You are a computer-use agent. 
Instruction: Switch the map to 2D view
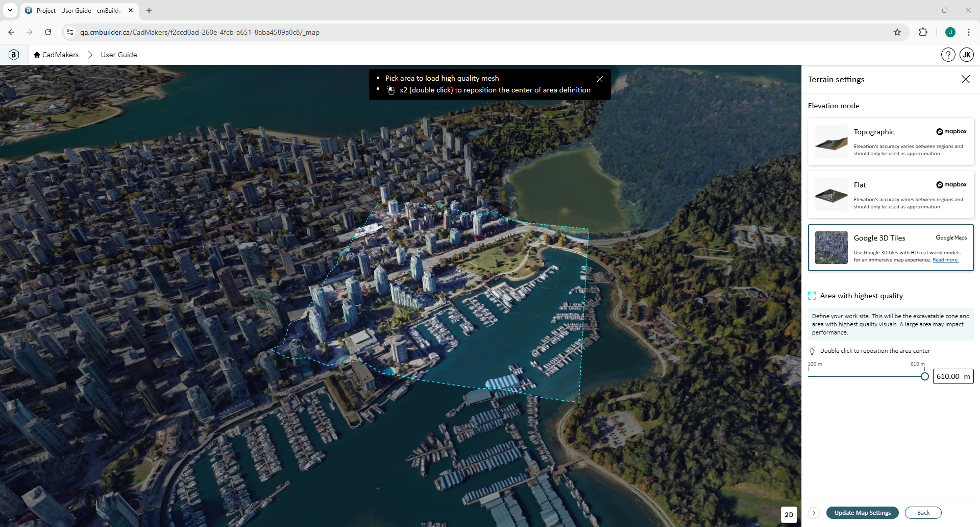[789, 515]
